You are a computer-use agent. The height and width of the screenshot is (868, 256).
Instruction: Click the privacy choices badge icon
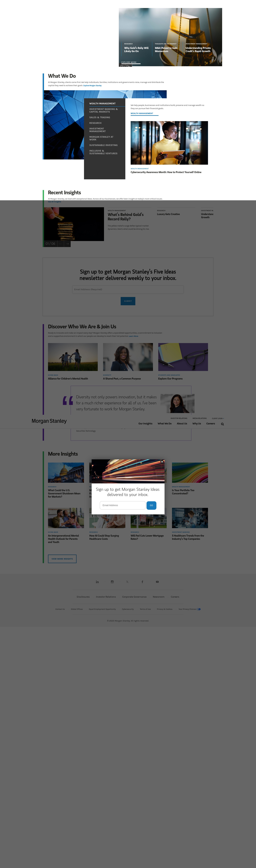click(x=199, y=609)
